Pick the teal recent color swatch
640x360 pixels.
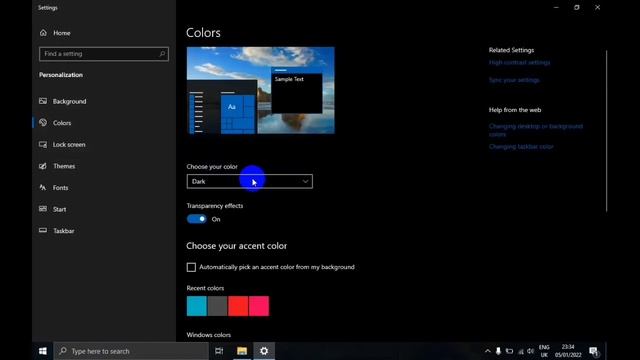coord(197,306)
